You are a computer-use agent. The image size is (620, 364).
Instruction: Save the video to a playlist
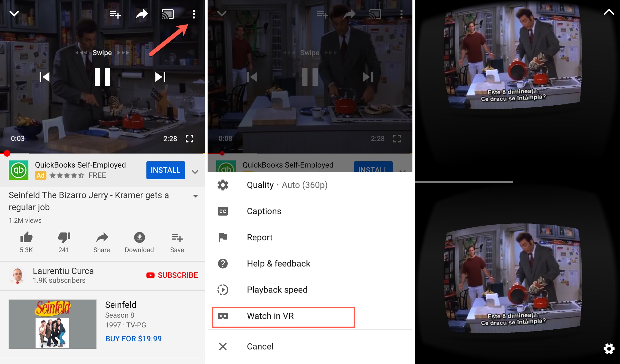pyautogui.click(x=177, y=242)
